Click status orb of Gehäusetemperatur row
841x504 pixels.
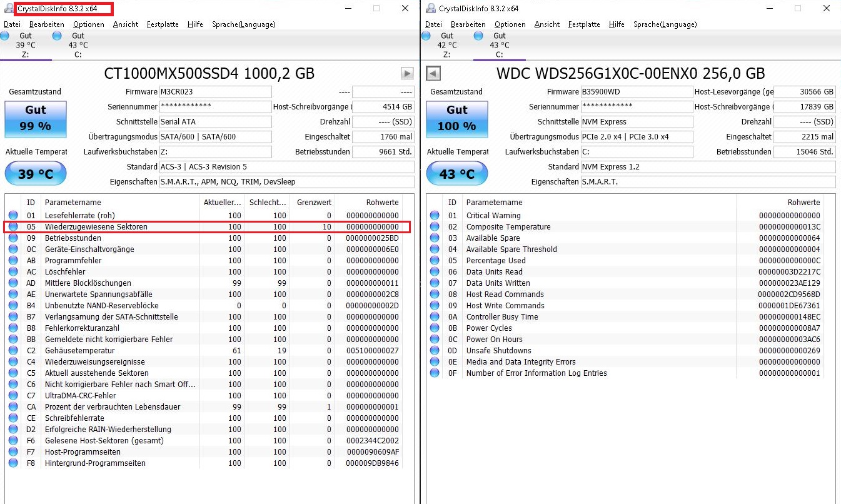[13, 351]
